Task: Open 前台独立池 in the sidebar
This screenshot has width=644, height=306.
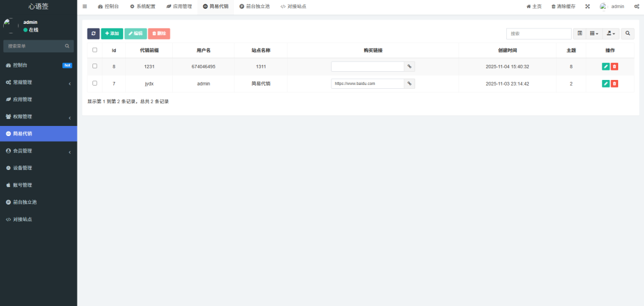Action: (38, 202)
